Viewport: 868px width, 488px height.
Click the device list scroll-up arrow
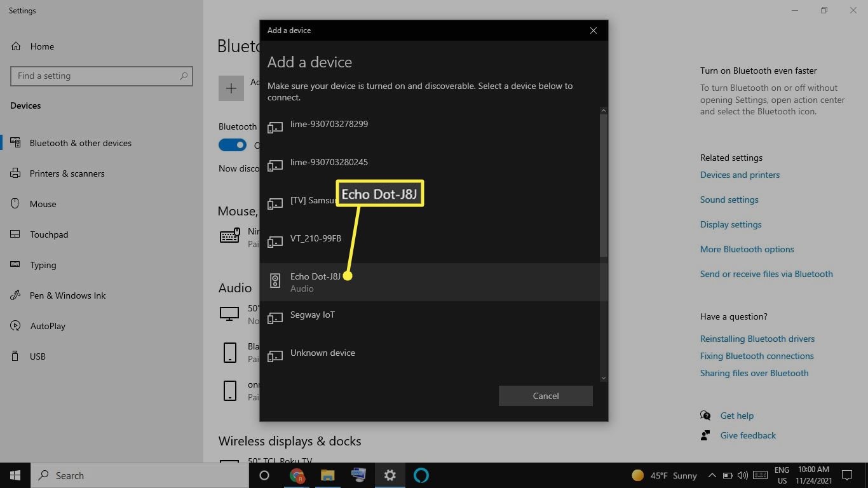point(604,111)
